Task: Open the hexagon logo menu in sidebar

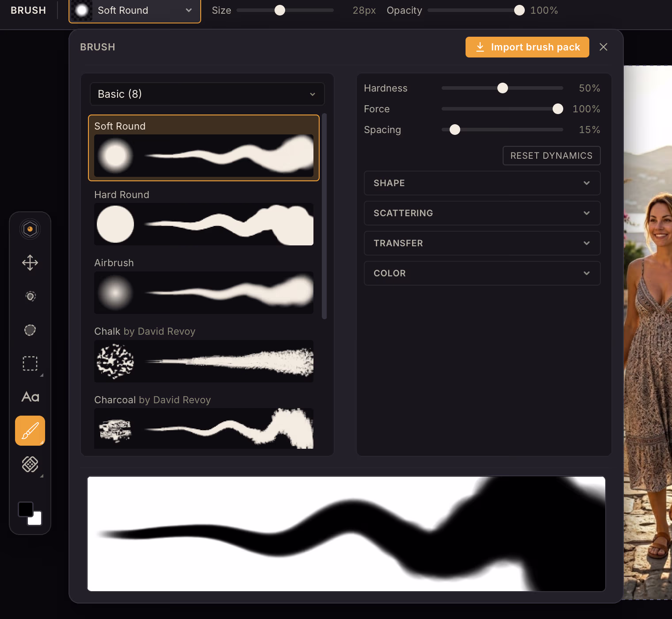Action: pyautogui.click(x=30, y=229)
